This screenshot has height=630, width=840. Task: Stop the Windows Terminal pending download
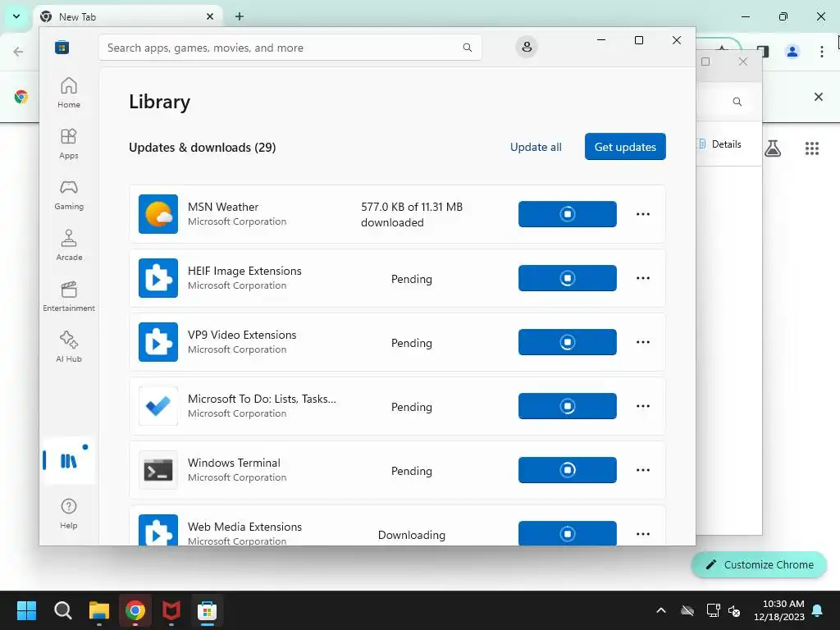click(568, 470)
